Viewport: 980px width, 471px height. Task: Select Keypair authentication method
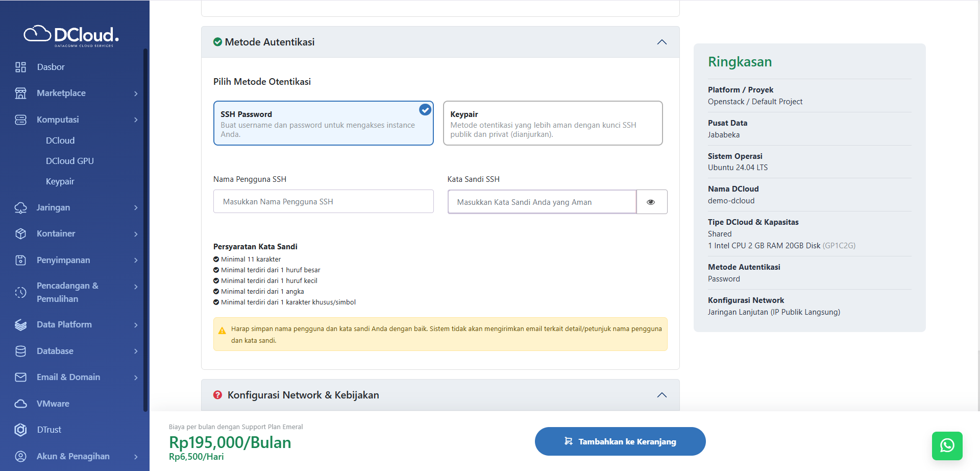click(x=553, y=123)
